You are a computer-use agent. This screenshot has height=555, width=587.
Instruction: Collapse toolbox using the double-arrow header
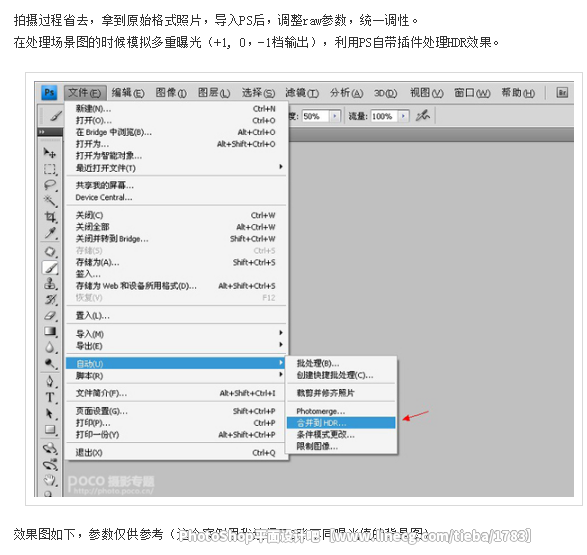[x=42, y=132]
